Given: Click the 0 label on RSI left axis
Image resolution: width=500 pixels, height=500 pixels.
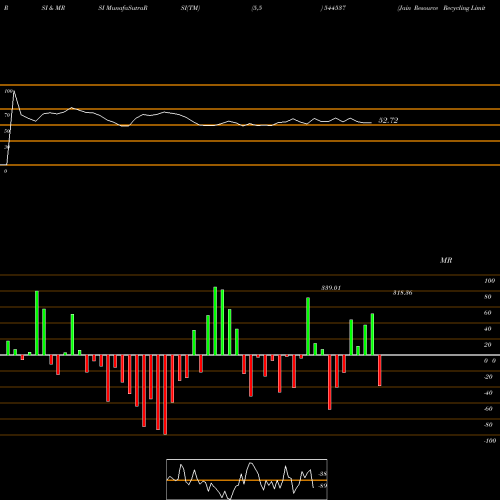Looking at the screenshot, I should (5, 171).
